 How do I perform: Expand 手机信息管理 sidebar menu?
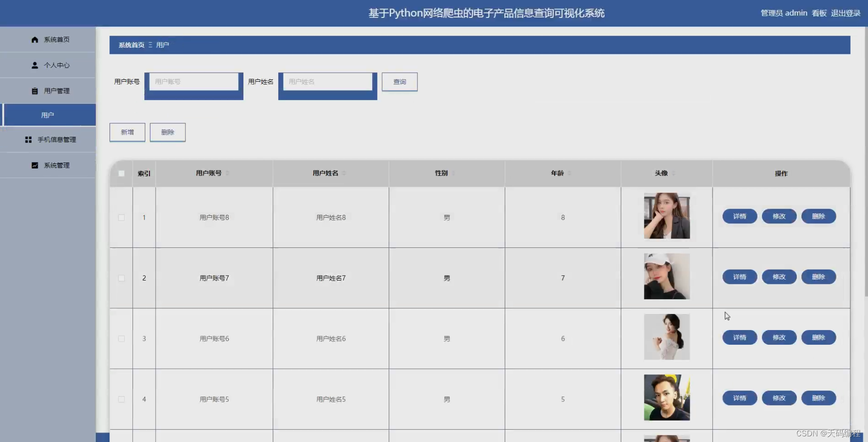(48, 140)
